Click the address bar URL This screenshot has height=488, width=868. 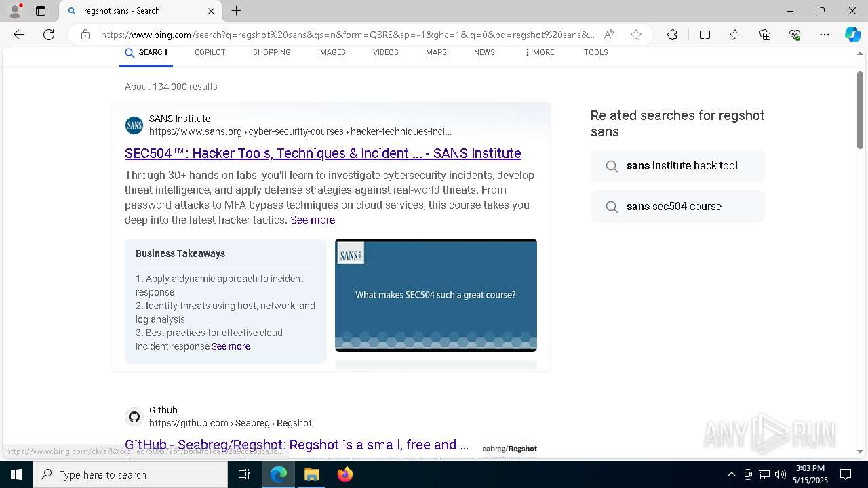(x=347, y=35)
